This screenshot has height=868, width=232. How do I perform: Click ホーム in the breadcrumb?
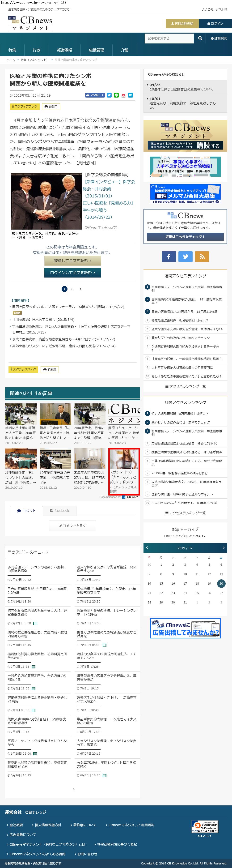coord(11,60)
